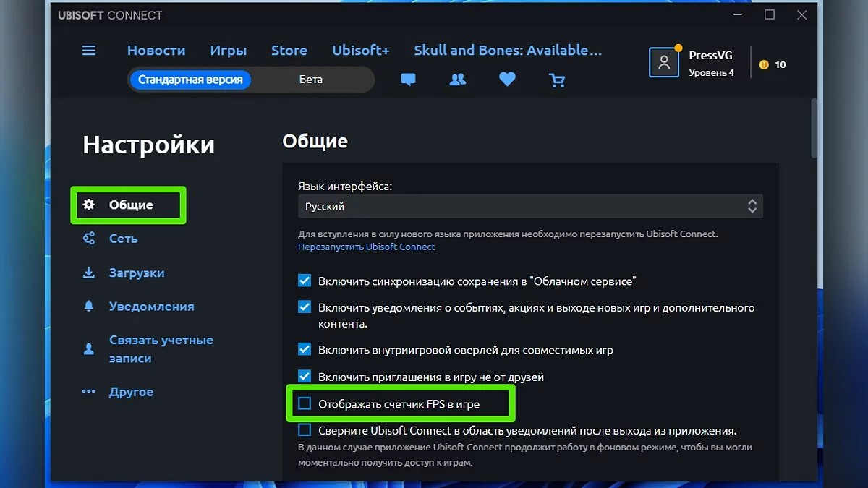Open the shopping cart icon
The width and height of the screenshot is (868, 488).
coord(557,80)
